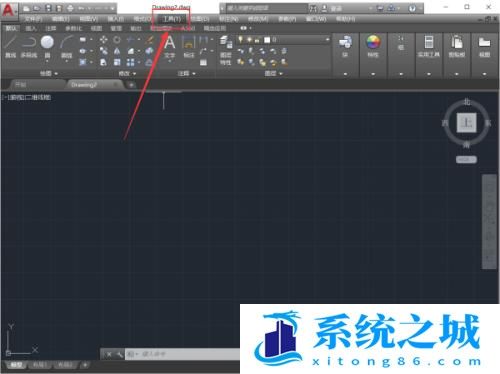Expand the Properties panel dropdown arrow
The image size is (500, 374).
373,74
